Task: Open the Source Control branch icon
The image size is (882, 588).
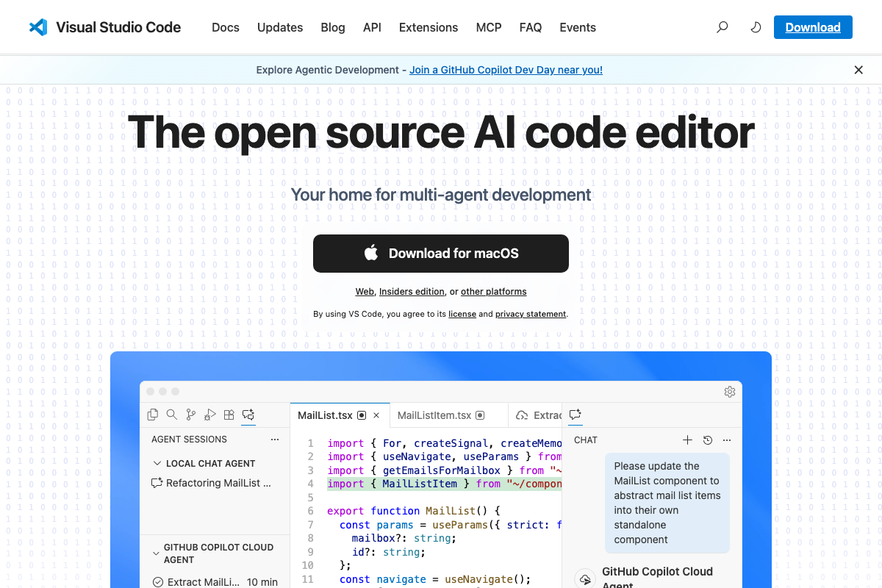Action: point(191,415)
